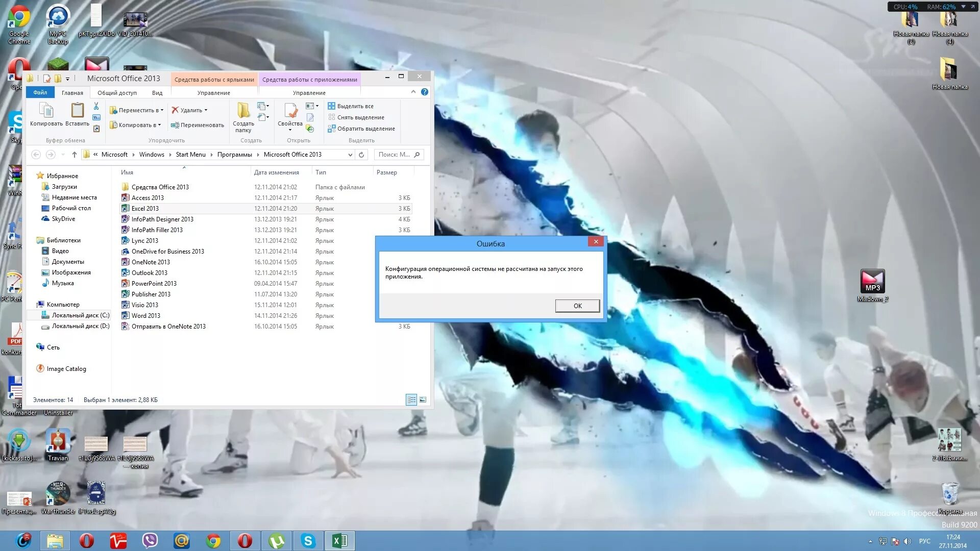Click the РУС language indicator in system tray
Viewport: 980px width, 551px height.
point(924,541)
